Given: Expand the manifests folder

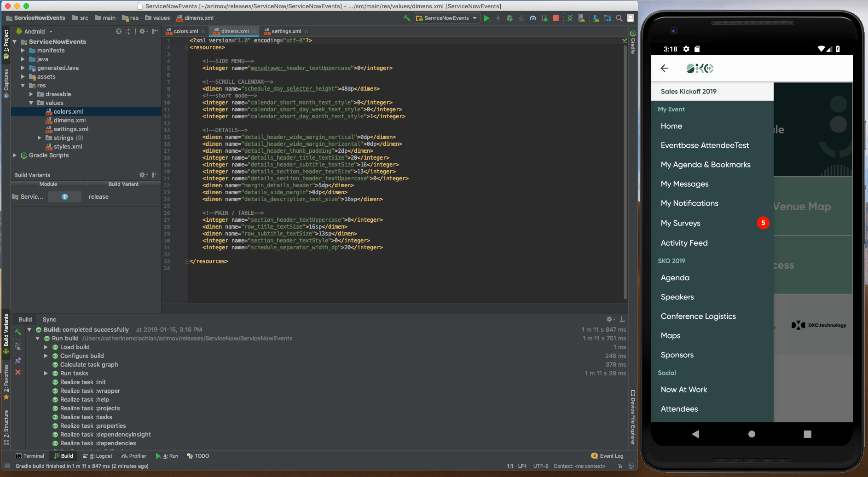Looking at the screenshot, I should point(23,51).
